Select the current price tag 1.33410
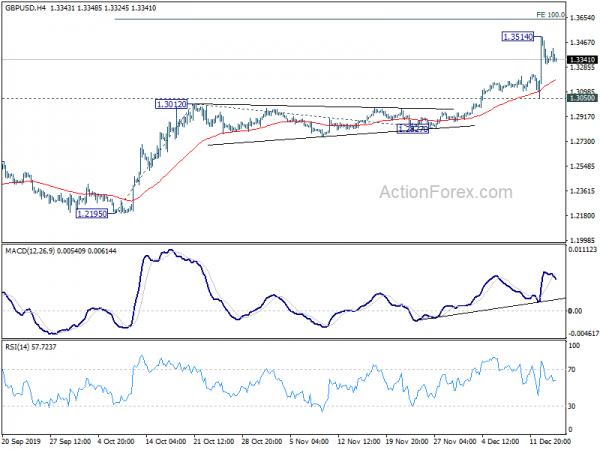 pyautogui.click(x=582, y=60)
